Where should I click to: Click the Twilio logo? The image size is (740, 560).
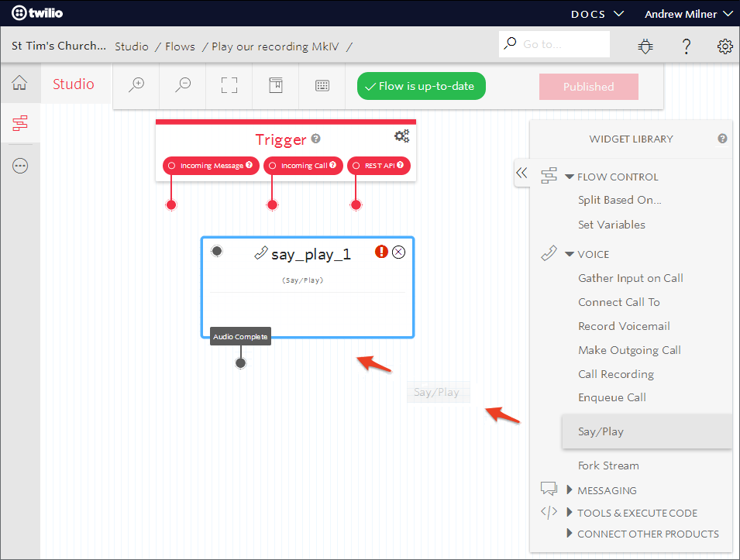pos(37,12)
